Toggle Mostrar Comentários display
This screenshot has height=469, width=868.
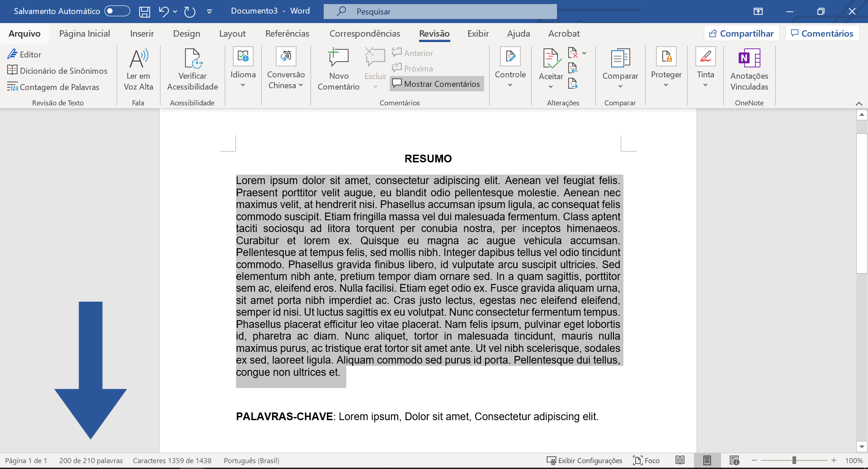click(x=437, y=84)
